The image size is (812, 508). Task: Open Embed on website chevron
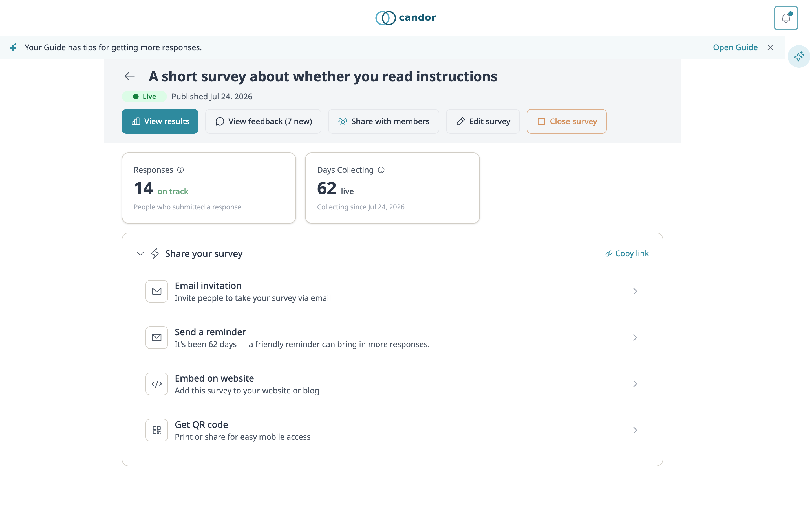635,384
